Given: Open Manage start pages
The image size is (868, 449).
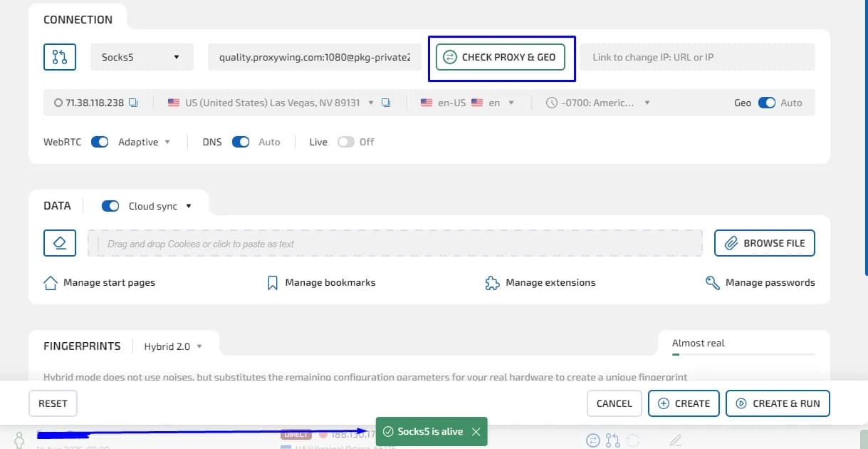Looking at the screenshot, I should point(108,282).
